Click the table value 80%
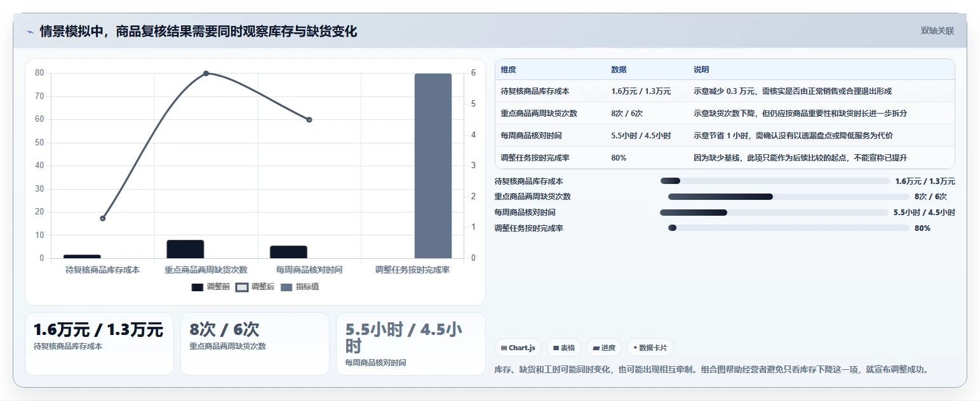This screenshot has width=980, height=401. click(619, 158)
